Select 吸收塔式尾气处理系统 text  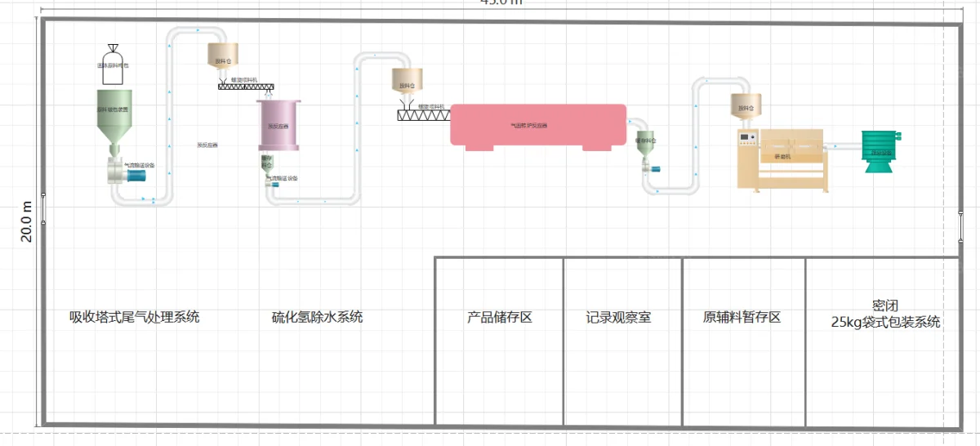click(134, 317)
